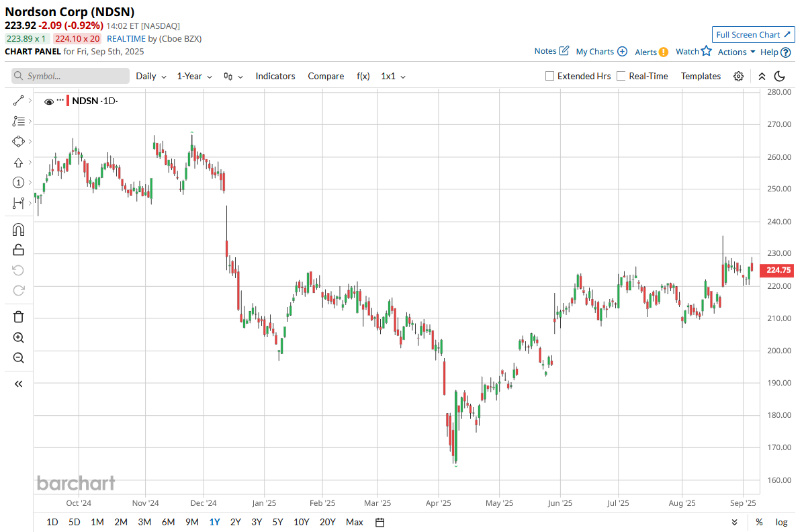Select the 10Y time range
The image size is (806, 532).
pyautogui.click(x=302, y=523)
